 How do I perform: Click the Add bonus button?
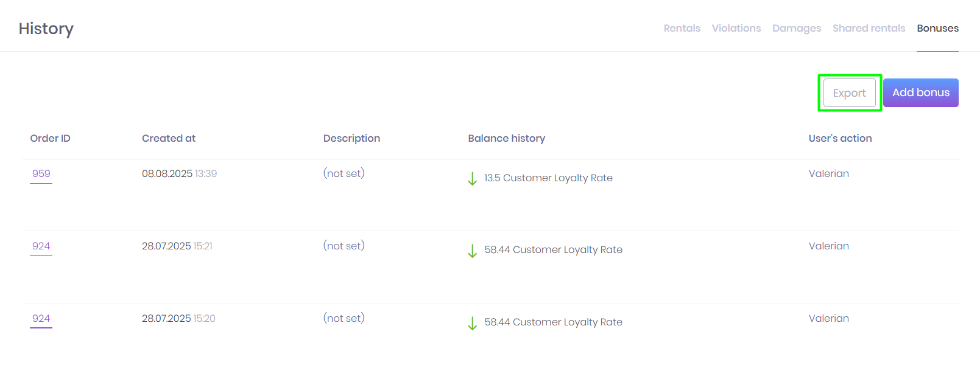pos(920,92)
